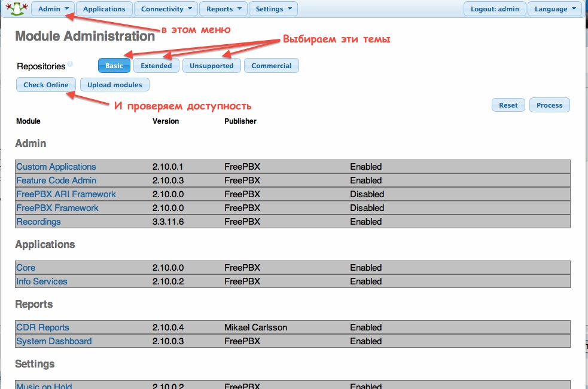Click the Process button
The height and width of the screenshot is (389, 588).
point(549,105)
